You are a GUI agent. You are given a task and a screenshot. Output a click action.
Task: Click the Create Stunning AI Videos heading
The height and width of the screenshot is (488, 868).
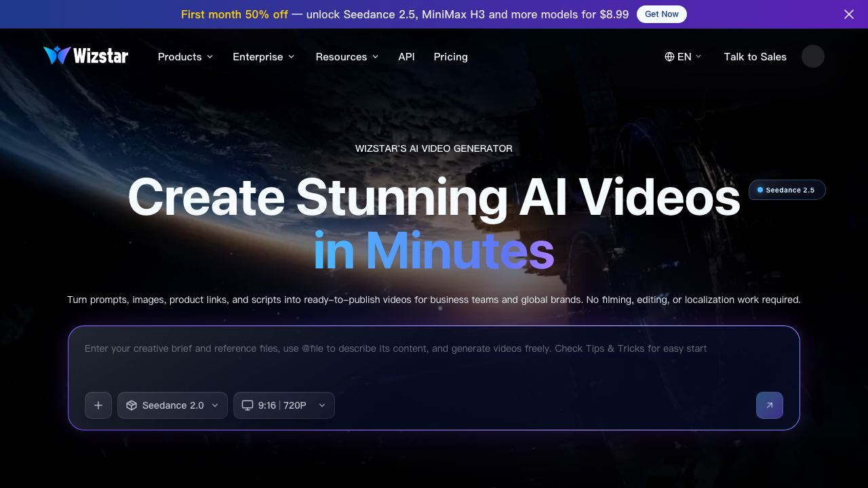click(434, 197)
